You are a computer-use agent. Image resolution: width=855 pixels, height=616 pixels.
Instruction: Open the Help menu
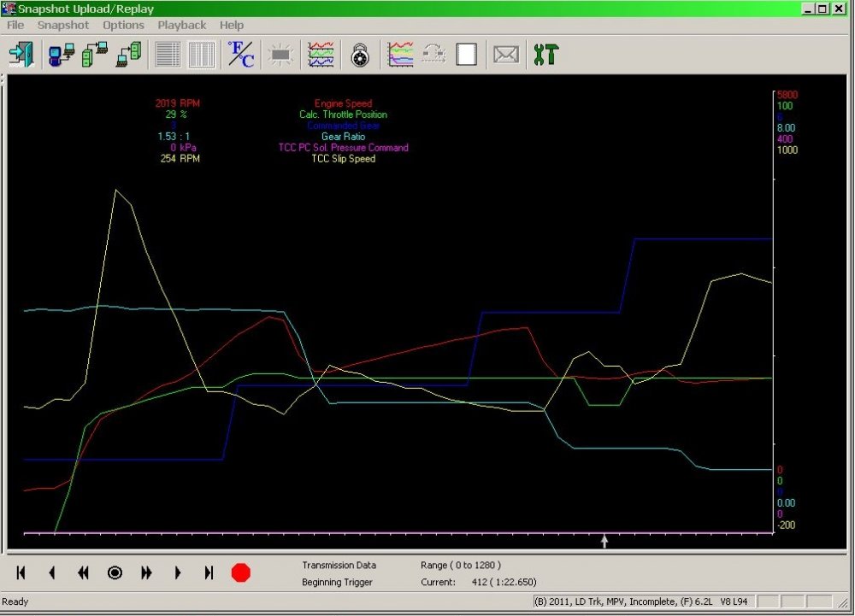click(x=232, y=25)
